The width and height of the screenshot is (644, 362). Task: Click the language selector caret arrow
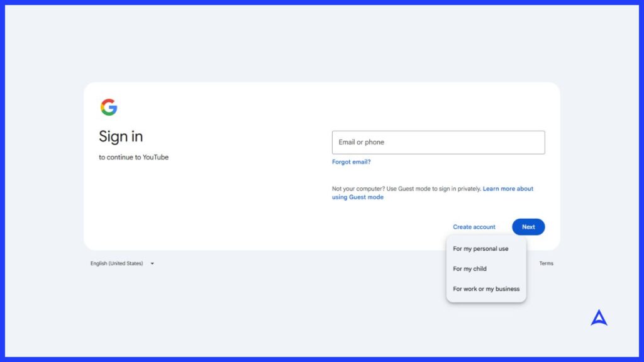pos(152,264)
